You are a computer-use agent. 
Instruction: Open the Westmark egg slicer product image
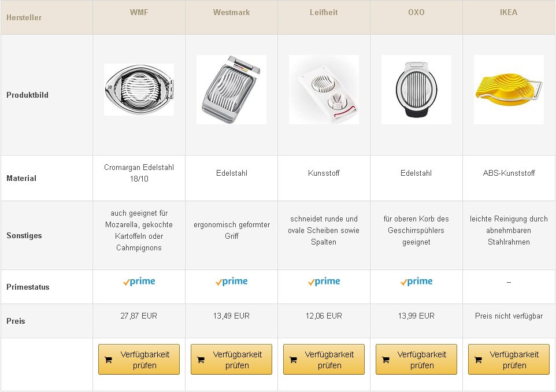231,90
